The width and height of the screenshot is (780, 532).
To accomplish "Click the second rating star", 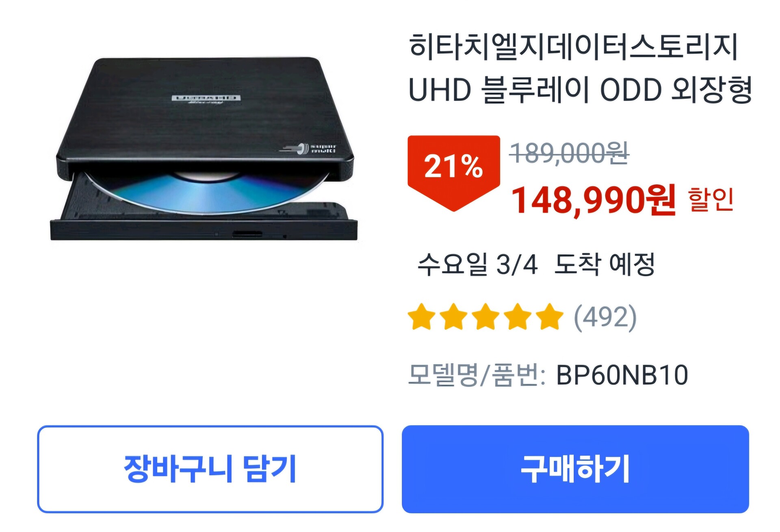I will pos(454,316).
